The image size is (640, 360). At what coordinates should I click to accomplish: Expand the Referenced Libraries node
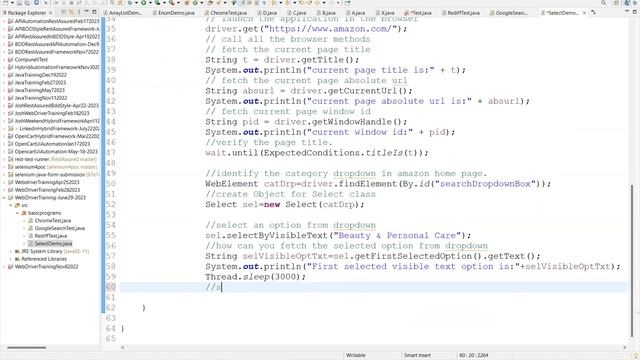(11, 259)
